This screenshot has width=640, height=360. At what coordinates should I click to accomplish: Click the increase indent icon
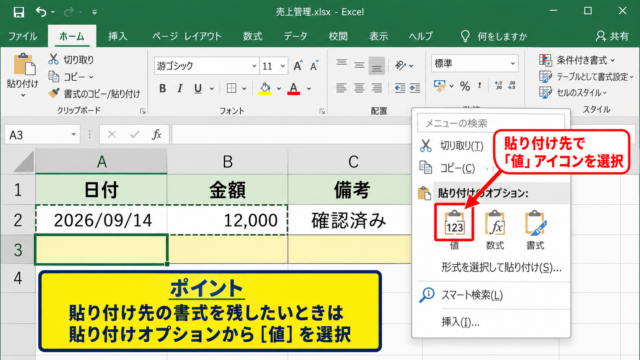[415, 88]
